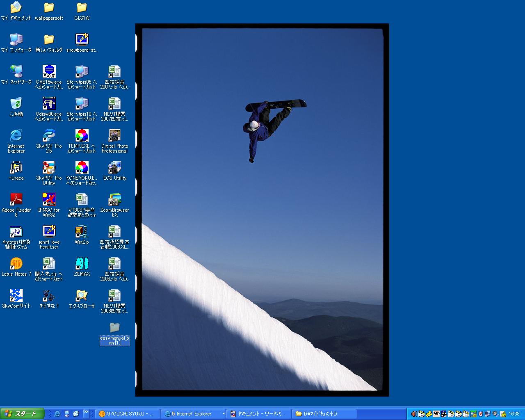The image size is (525, 420).
Task: Open the Internet Explorer taskbar group
Action: [x=193, y=414]
